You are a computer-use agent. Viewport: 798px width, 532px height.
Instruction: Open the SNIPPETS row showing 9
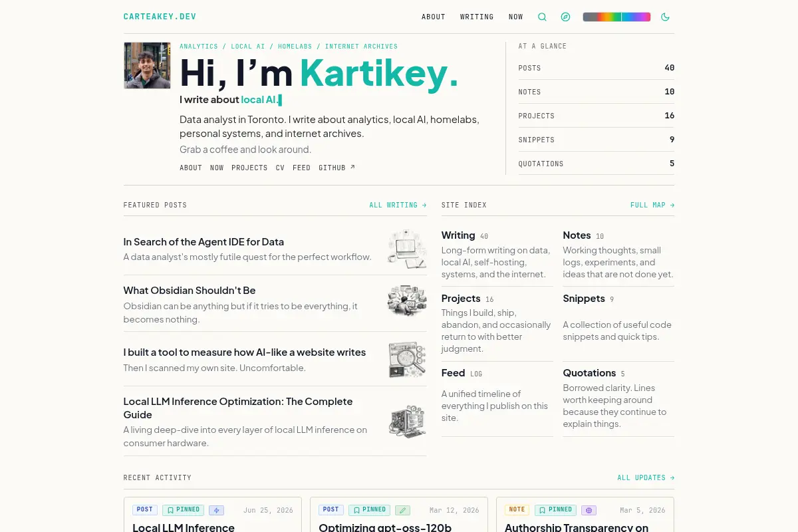point(597,140)
